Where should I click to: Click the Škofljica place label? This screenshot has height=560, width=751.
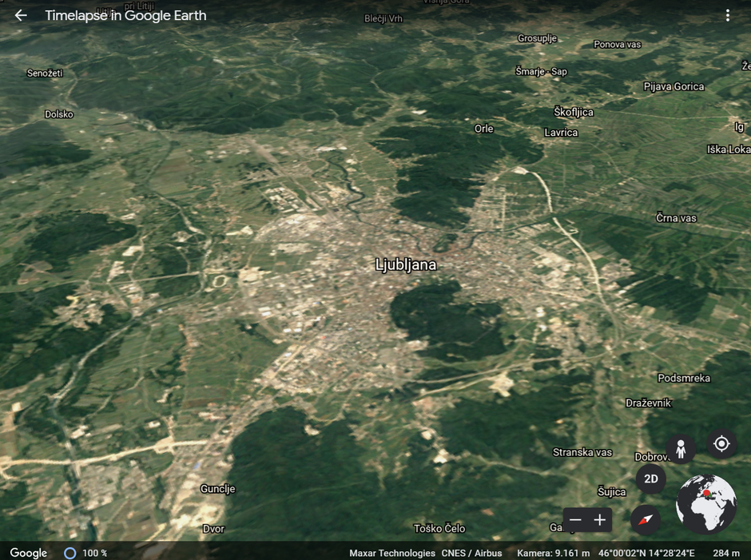pos(574,112)
